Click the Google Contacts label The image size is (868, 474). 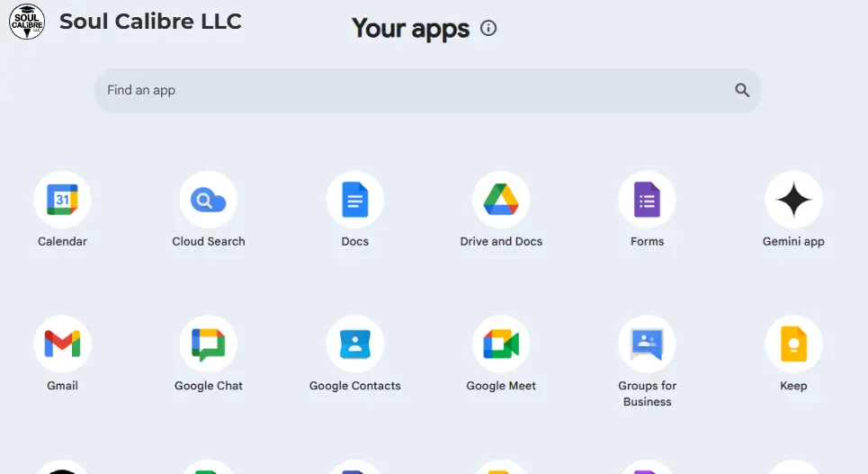pyautogui.click(x=354, y=386)
